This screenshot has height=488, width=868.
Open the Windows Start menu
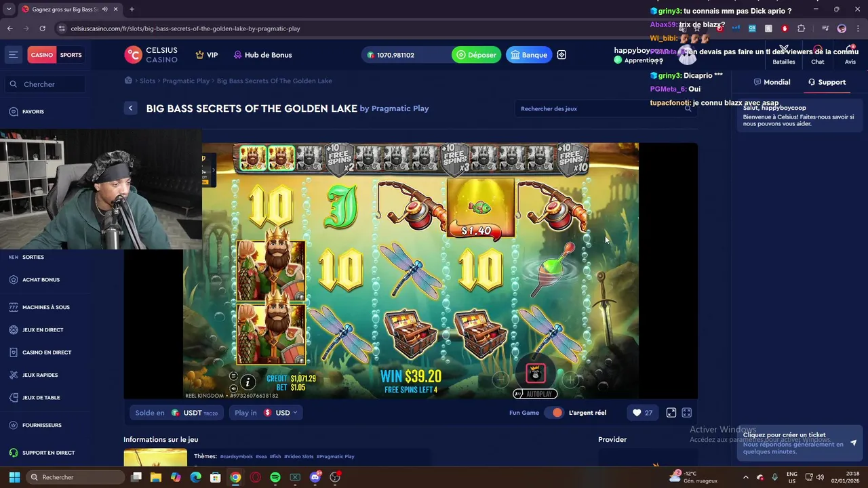coord(14,477)
